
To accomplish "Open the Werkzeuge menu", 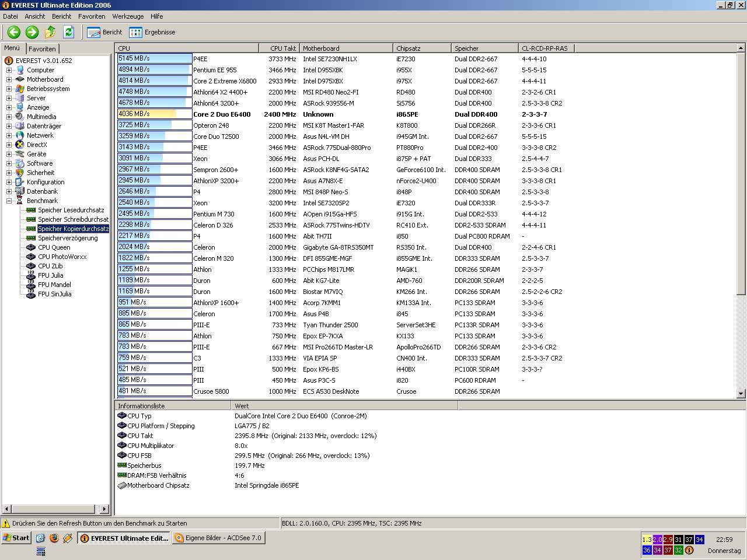I will click(x=128, y=16).
